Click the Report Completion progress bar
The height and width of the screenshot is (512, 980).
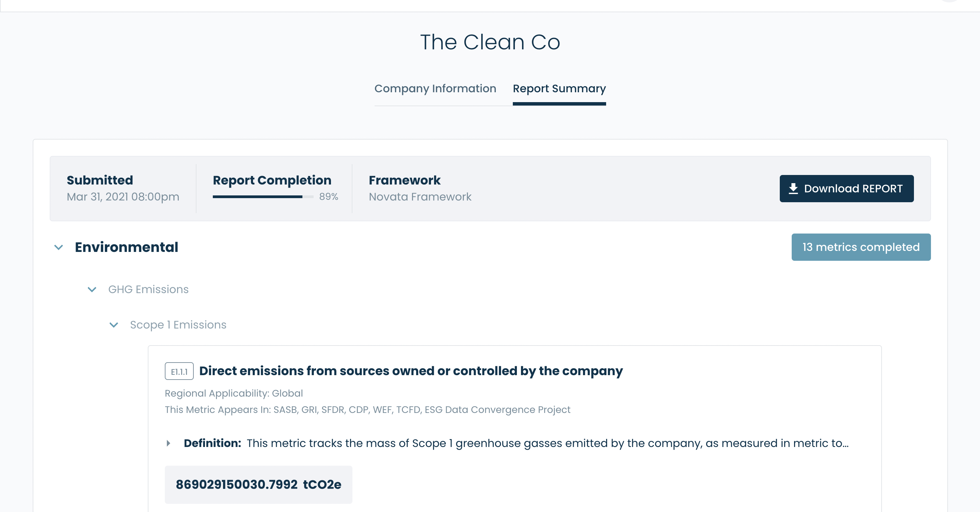263,197
